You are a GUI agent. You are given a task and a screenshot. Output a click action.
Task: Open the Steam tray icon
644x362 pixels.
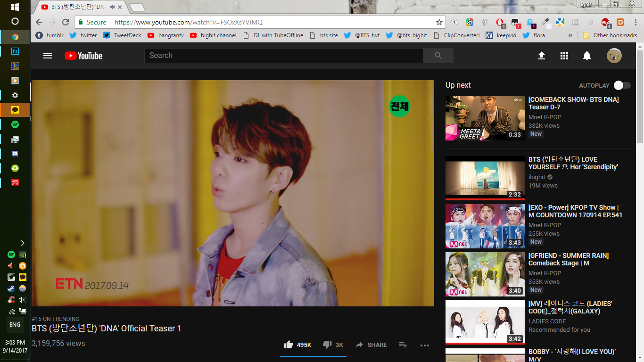click(x=11, y=288)
